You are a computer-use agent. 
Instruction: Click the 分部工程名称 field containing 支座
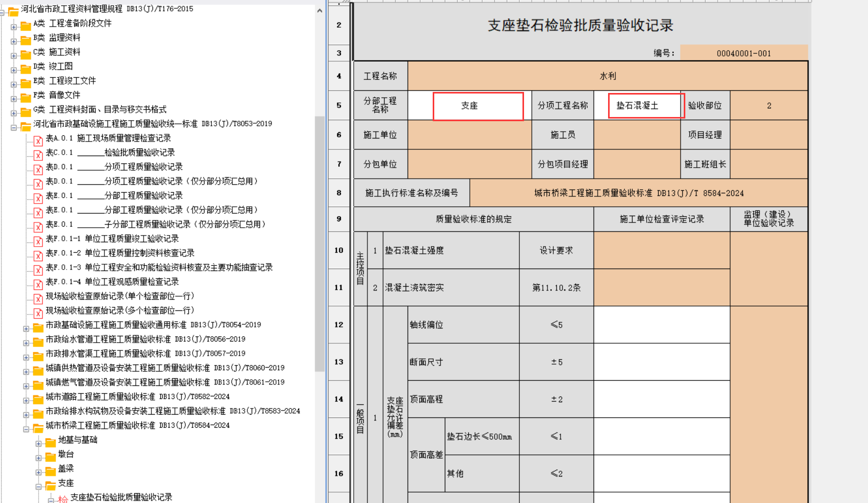click(x=478, y=106)
